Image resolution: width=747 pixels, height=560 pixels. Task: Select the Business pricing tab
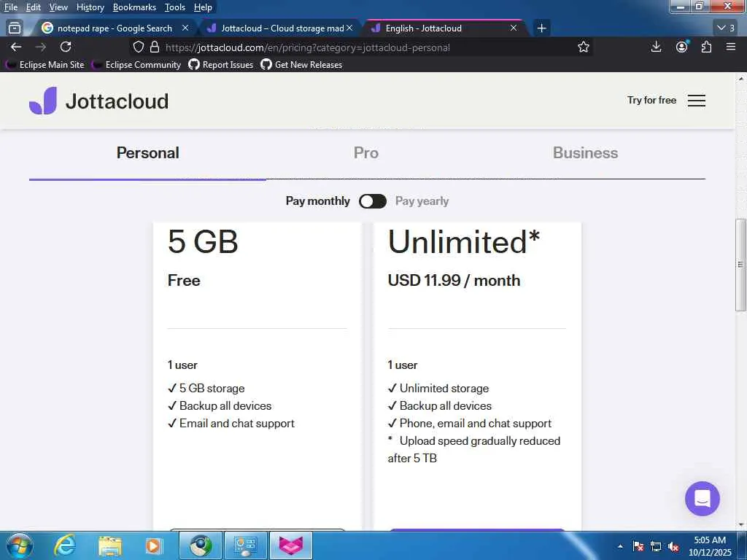585,153
